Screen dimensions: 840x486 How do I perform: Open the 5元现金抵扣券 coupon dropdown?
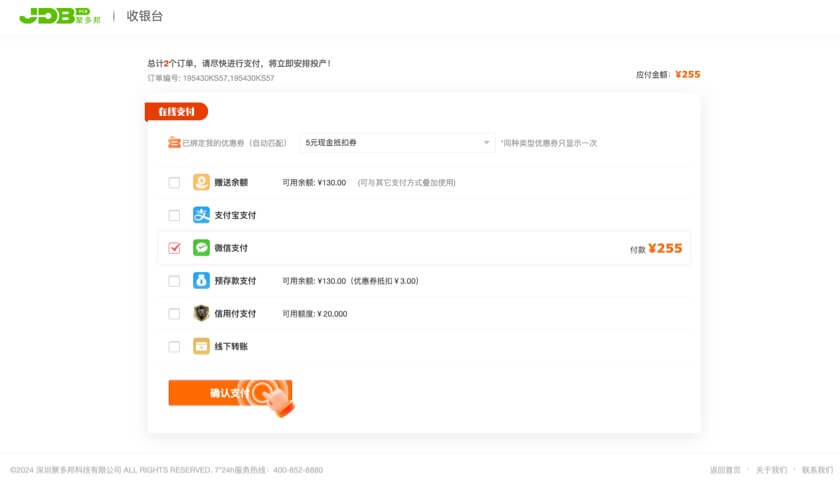[x=397, y=143]
